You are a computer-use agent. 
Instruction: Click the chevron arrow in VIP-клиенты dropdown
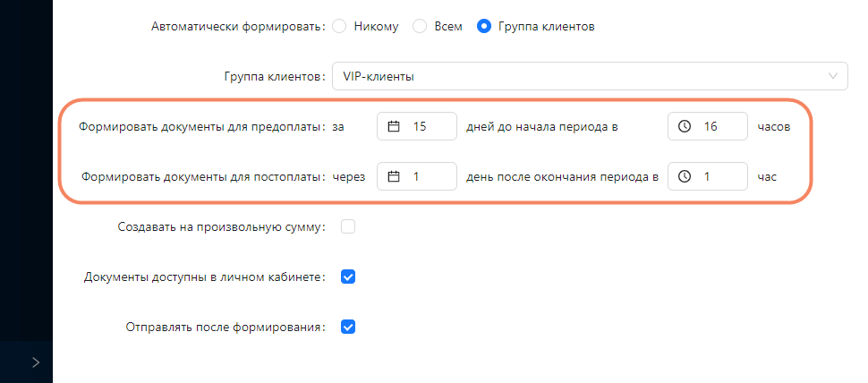832,76
